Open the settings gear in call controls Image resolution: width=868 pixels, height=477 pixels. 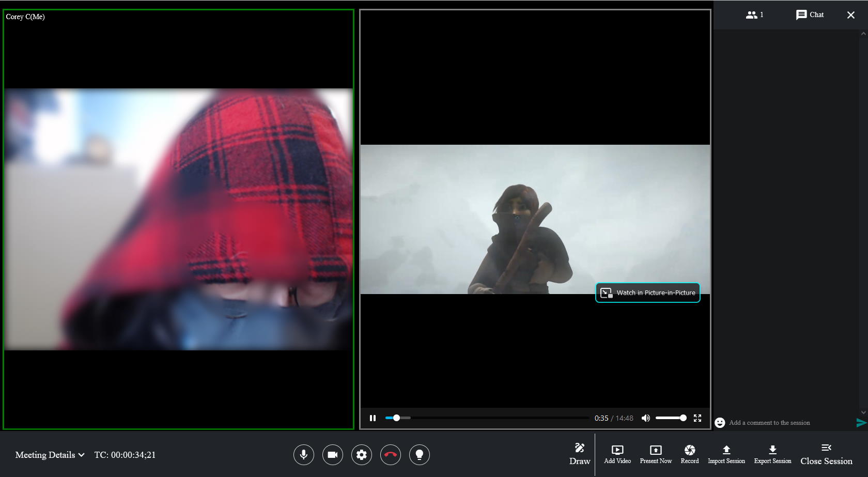[x=362, y=455]
